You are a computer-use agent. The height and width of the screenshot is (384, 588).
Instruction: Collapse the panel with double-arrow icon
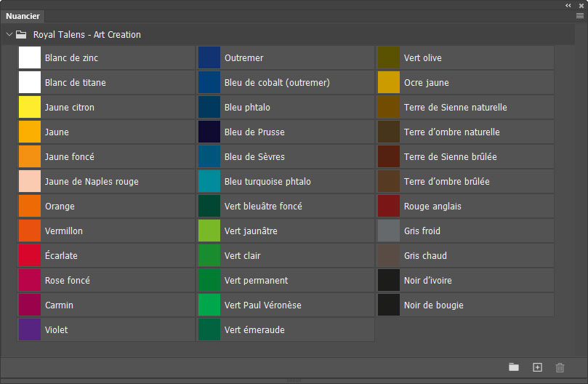point(568,5)
